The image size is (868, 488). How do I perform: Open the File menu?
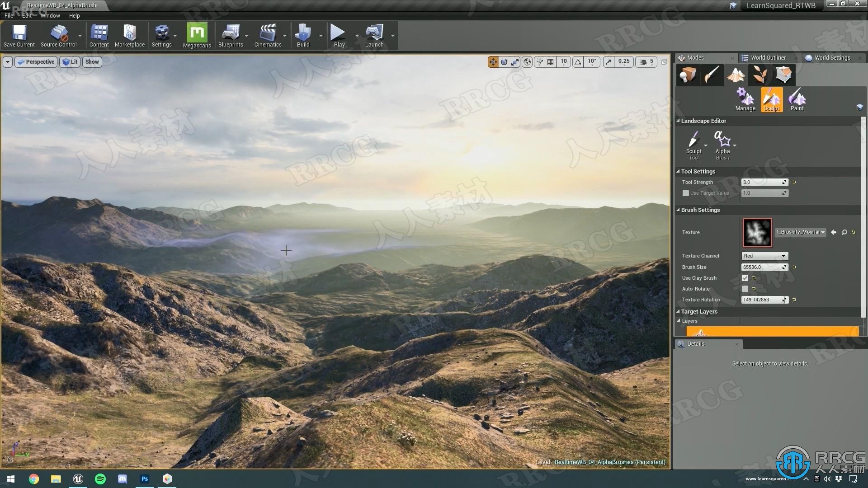point(8,15)
